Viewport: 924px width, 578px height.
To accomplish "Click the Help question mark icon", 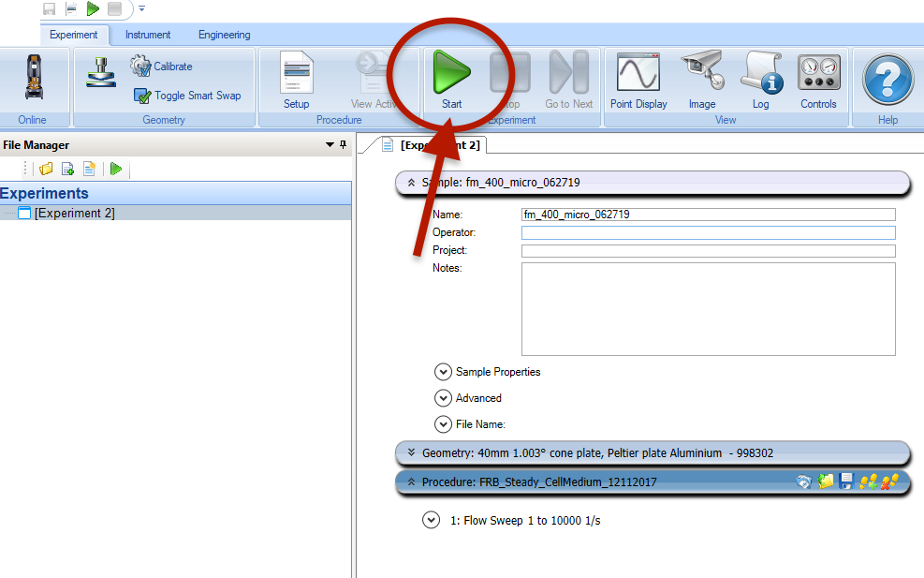I will point(887,79).
